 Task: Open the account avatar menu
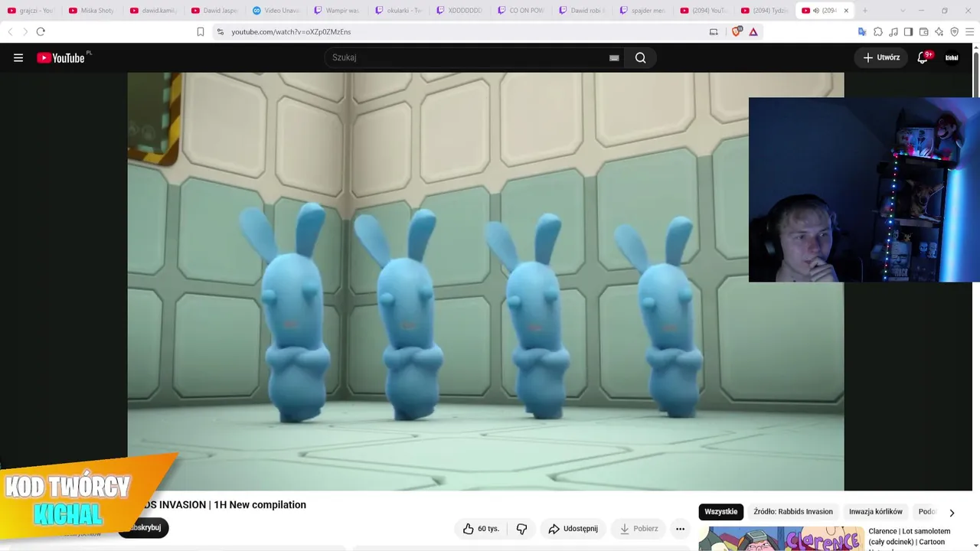952,57
